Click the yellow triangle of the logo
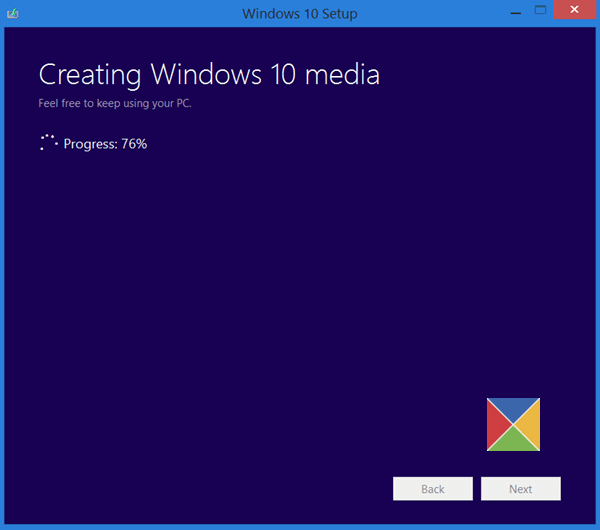Screen dimensions: 600x530 [x=530, y=424]
